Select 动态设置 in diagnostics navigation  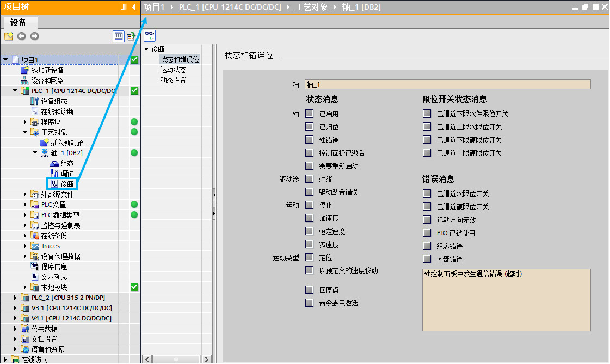point(173,80)
